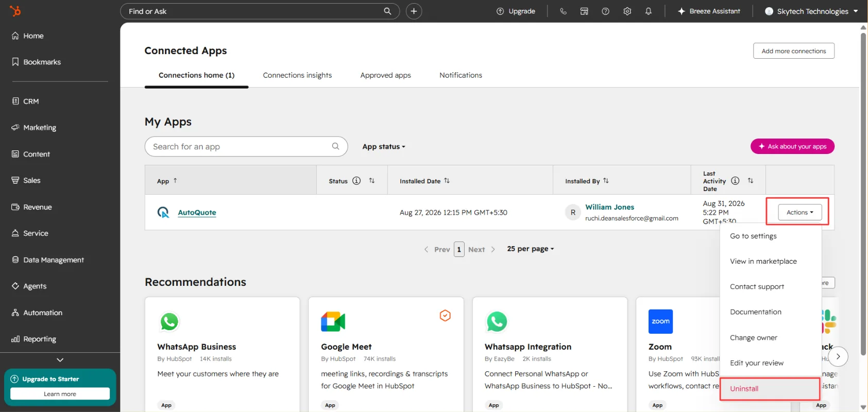Viewport: 868px width, 412px height.
Task: Open the Reporting sidebar section
Action: click(x=33, y=339)
